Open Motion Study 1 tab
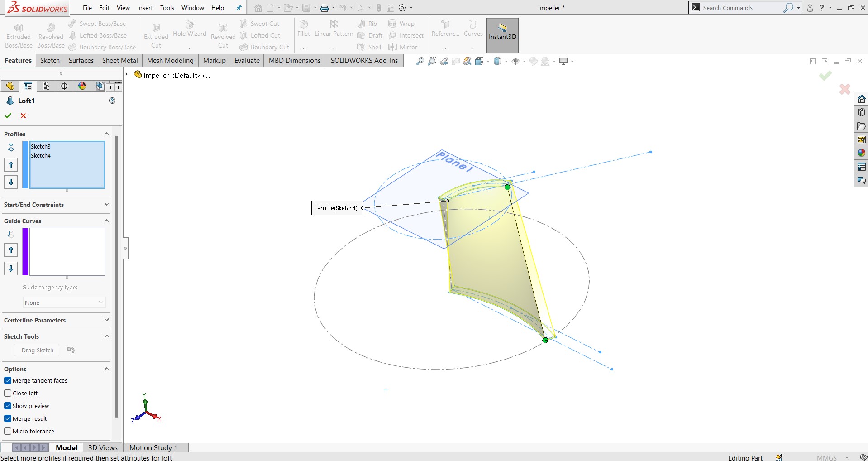Screen dimensions: 868x461 (153, 447)
